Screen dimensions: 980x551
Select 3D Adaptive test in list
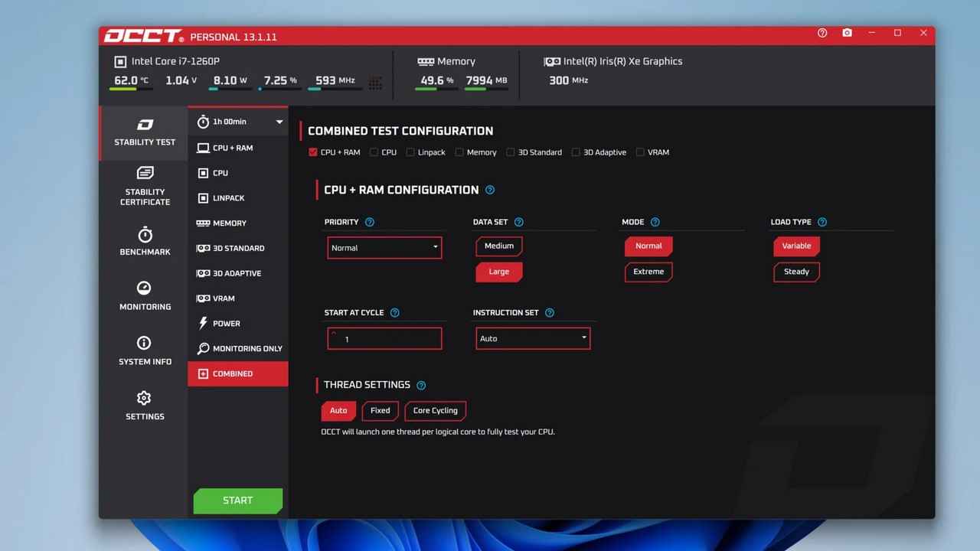coord(237,273)
